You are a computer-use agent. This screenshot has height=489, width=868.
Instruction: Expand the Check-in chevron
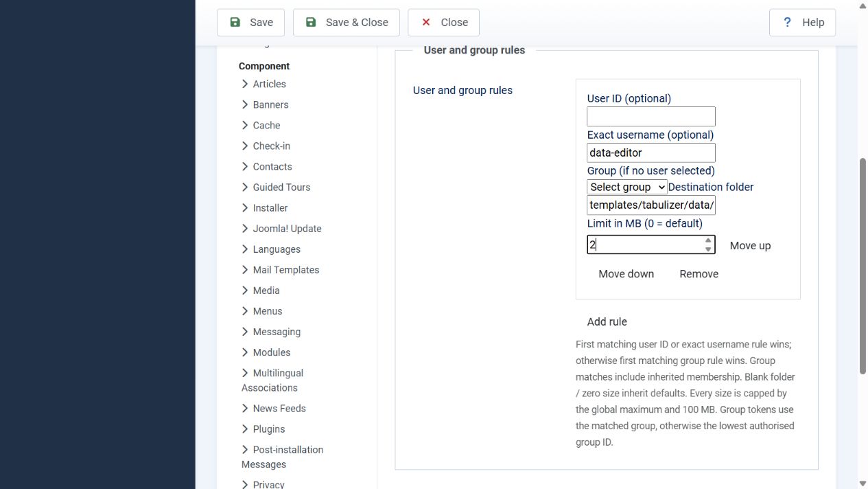pyautogui.click(x=245, y=146)
